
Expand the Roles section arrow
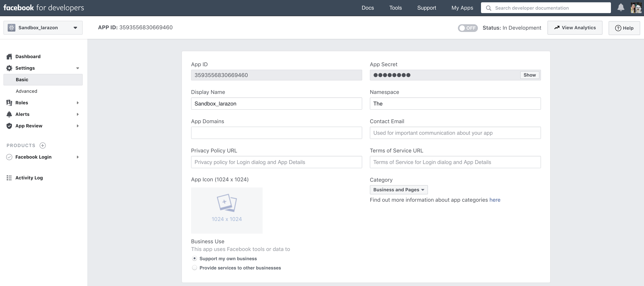(x=77, y=103)
